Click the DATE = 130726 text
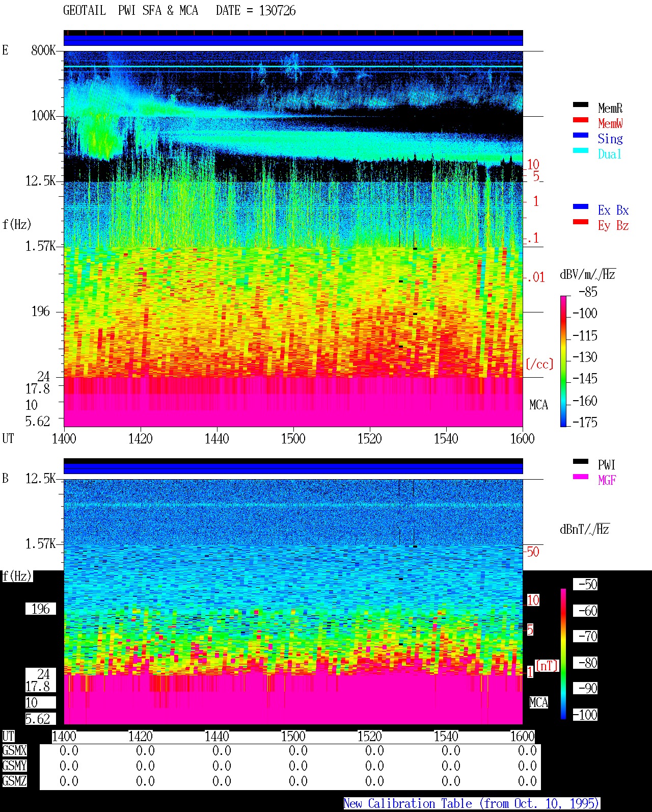Image resolution: width=652 pixels, height=812 pixels. point(256,11)
